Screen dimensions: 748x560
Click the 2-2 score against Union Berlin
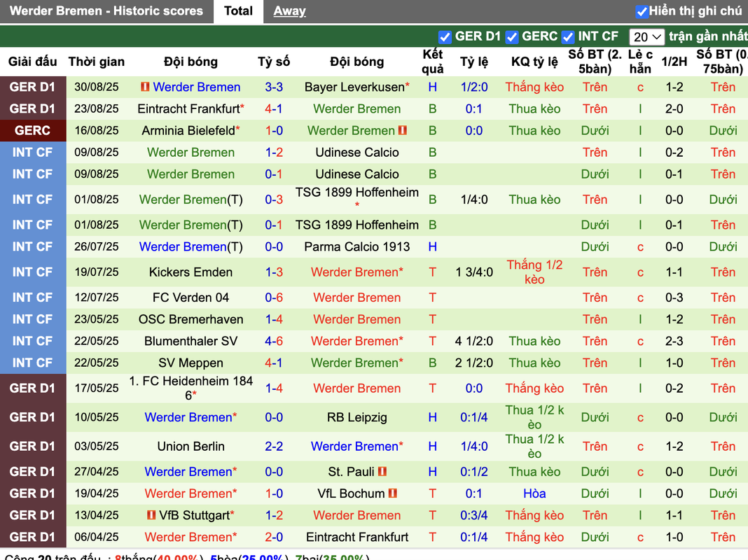pyautogui.click(x=274, y=447)
